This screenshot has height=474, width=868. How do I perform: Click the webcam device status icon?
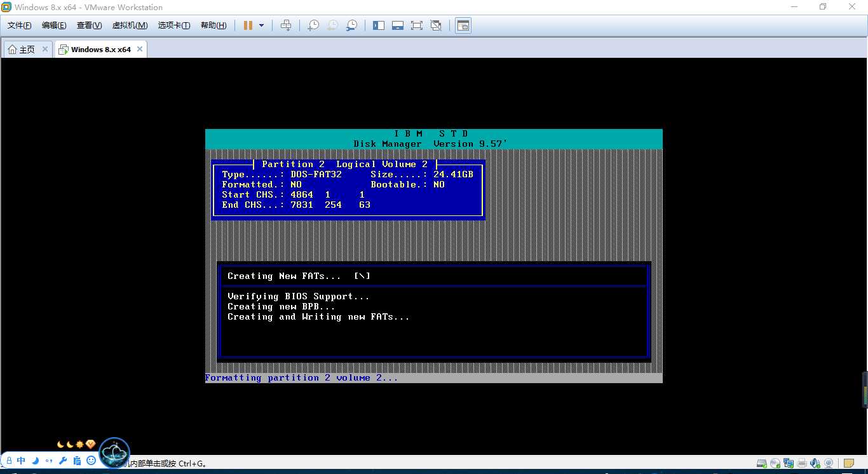coord(829,463)
